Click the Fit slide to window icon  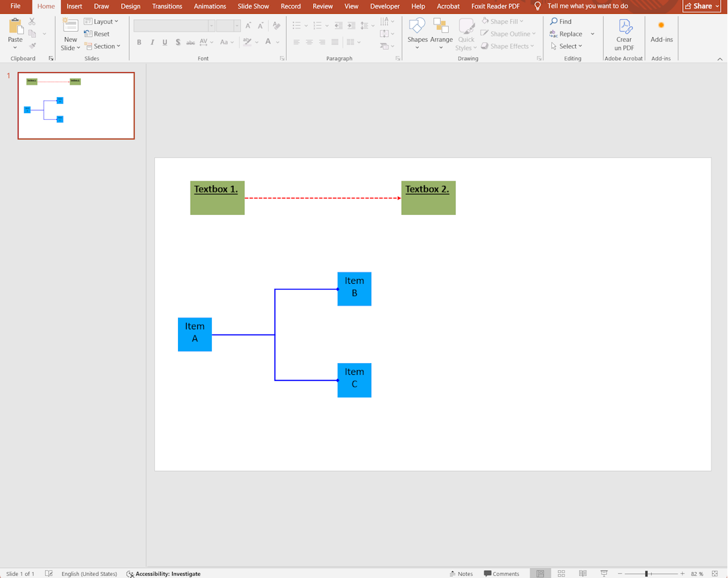(715, 573)
